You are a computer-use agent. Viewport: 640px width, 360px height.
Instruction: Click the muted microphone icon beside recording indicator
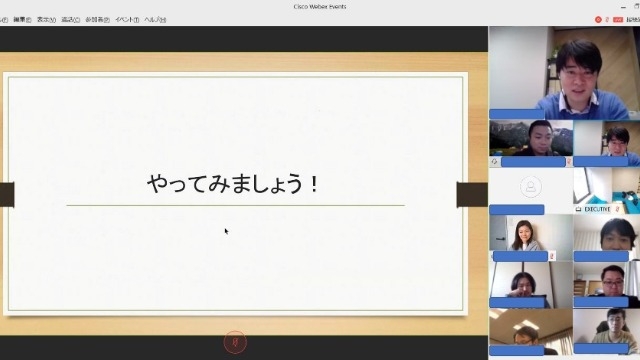[x=607, y=20]
